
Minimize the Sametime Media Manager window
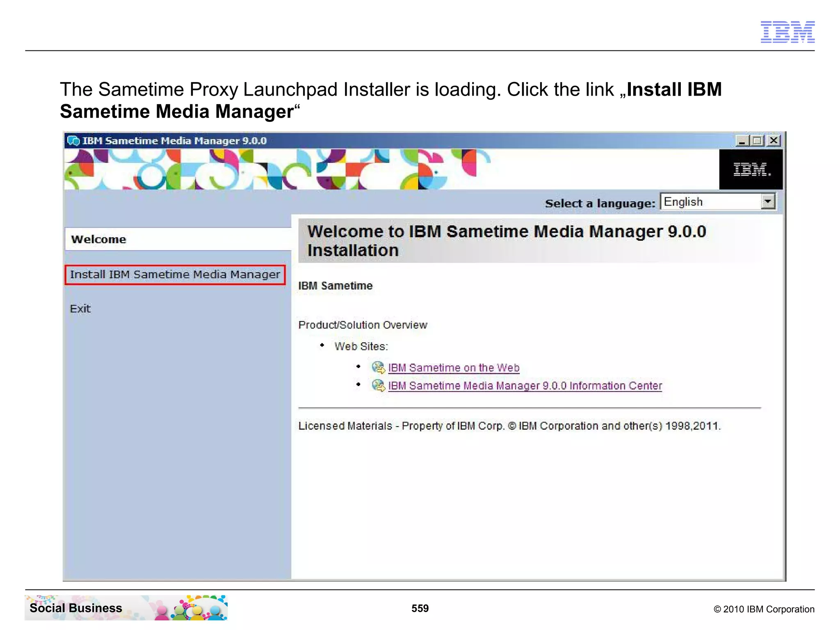(742, 141)
